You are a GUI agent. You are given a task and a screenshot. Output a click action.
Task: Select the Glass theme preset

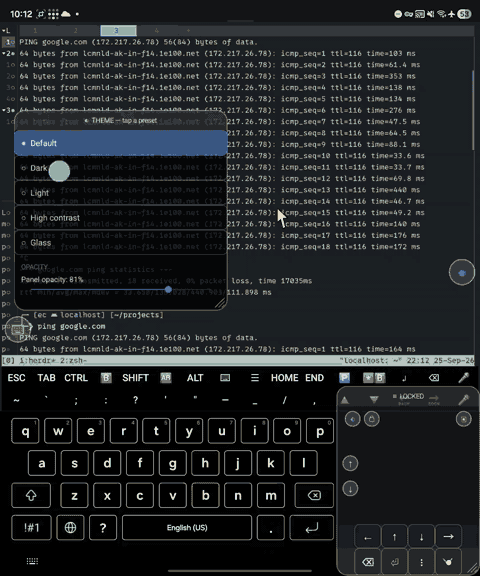[120, 242]
